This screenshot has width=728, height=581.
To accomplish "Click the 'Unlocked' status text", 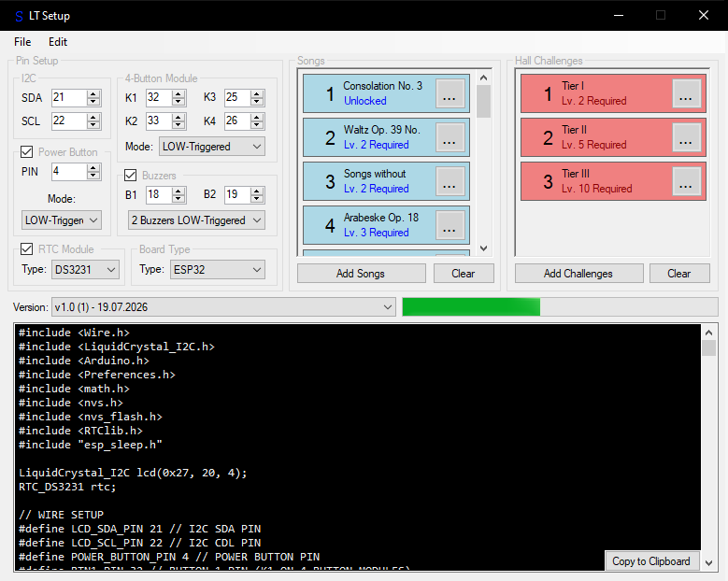I will coord(364,101).
